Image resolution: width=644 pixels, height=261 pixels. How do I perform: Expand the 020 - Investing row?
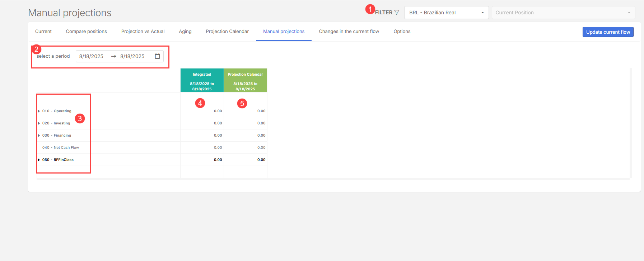pyautogui.click(x=39, y=123)
